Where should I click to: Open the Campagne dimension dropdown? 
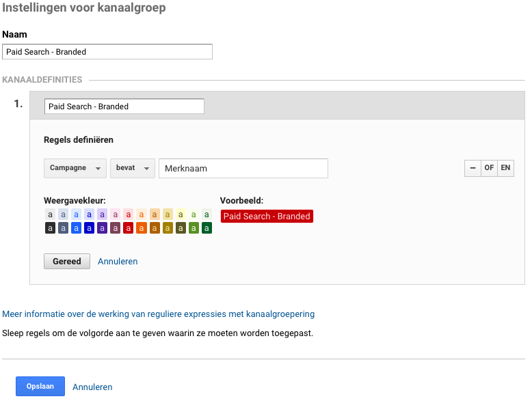click(75, 168)
